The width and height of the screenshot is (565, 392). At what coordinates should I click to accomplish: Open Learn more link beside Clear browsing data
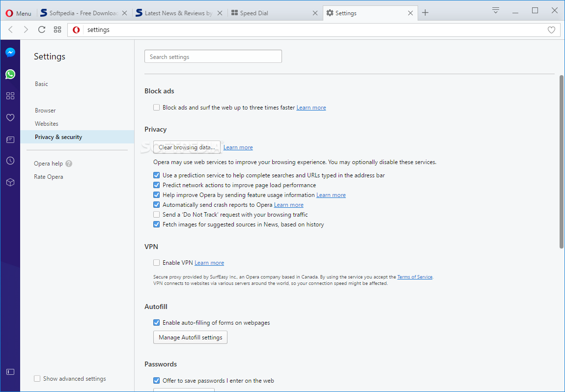(x=238, y=147)
